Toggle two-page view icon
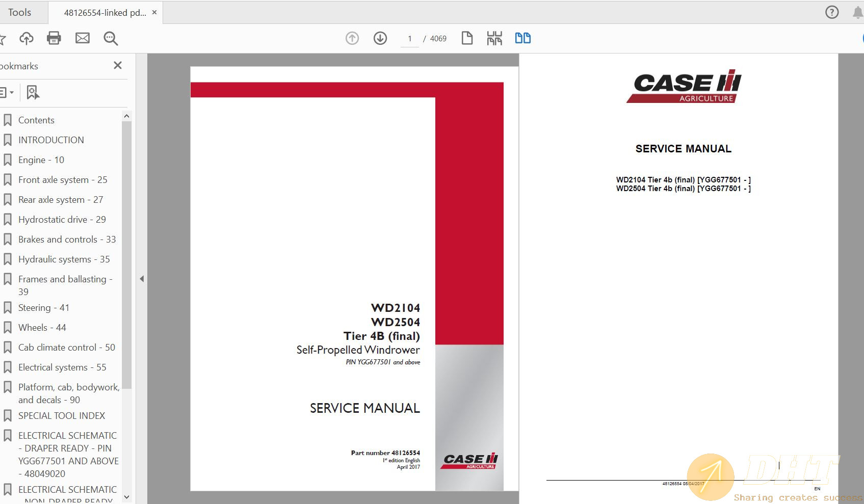The image size is (864, 504). coord(522,38)
